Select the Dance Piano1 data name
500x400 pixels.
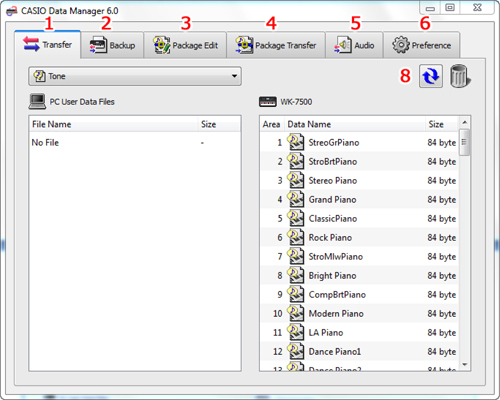(335, 352)
